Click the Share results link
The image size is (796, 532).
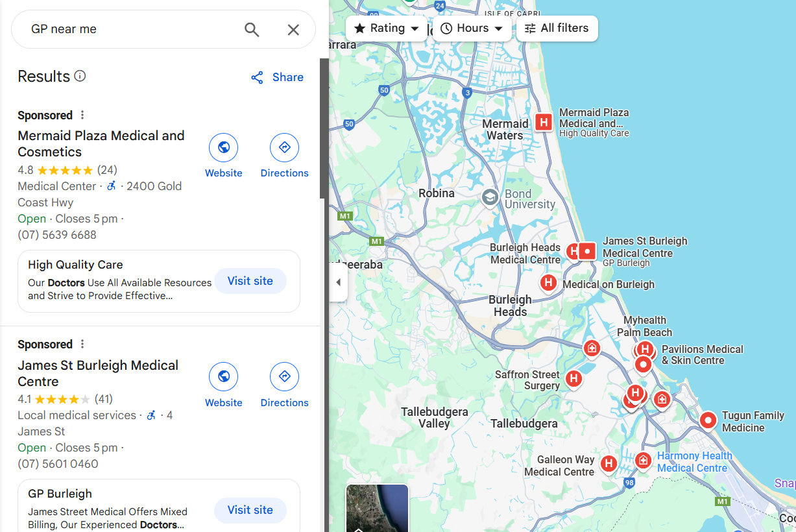pos(277,77)
